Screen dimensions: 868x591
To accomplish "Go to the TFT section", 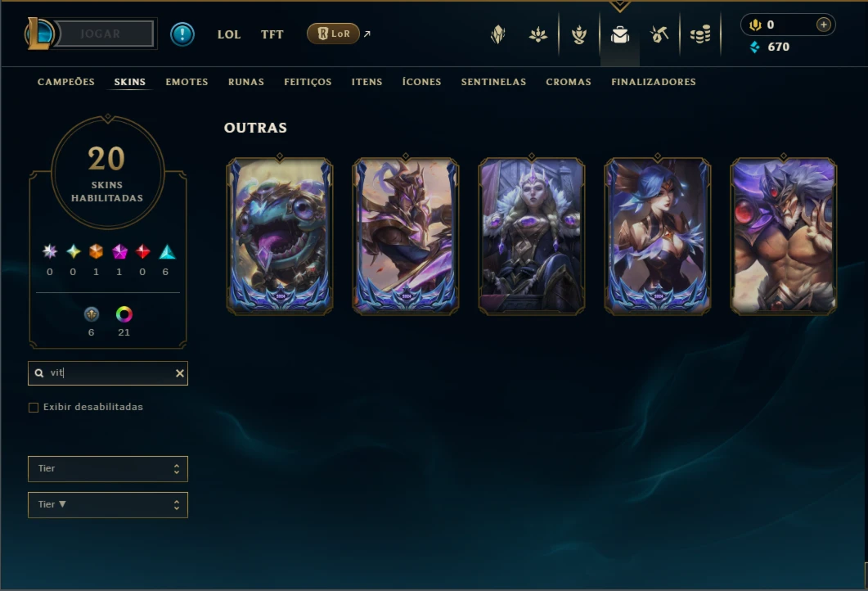I will pos(272,34).
